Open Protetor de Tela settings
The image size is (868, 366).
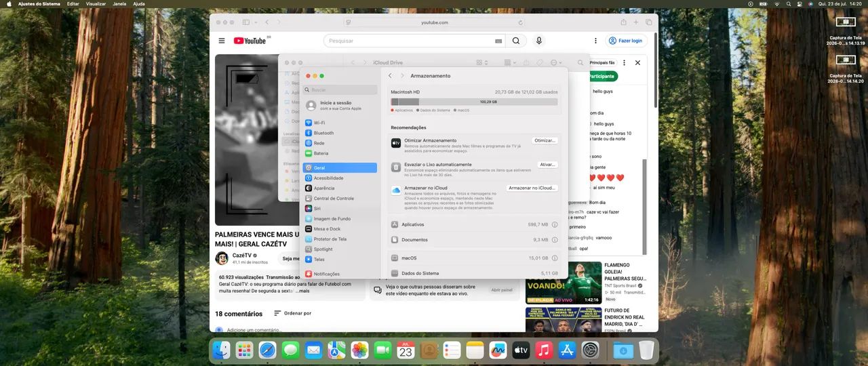(x=340, y=239)
